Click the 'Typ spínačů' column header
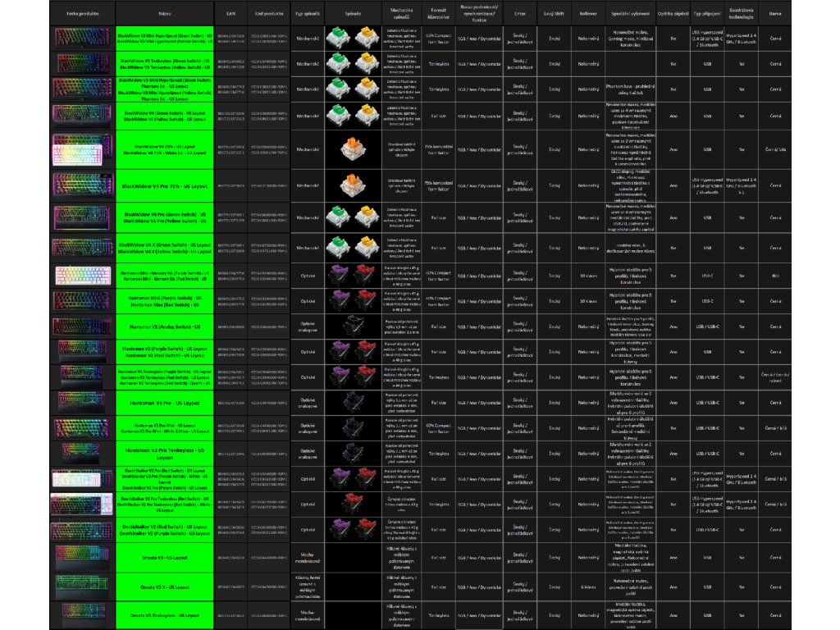 click(x=307, y=14)
